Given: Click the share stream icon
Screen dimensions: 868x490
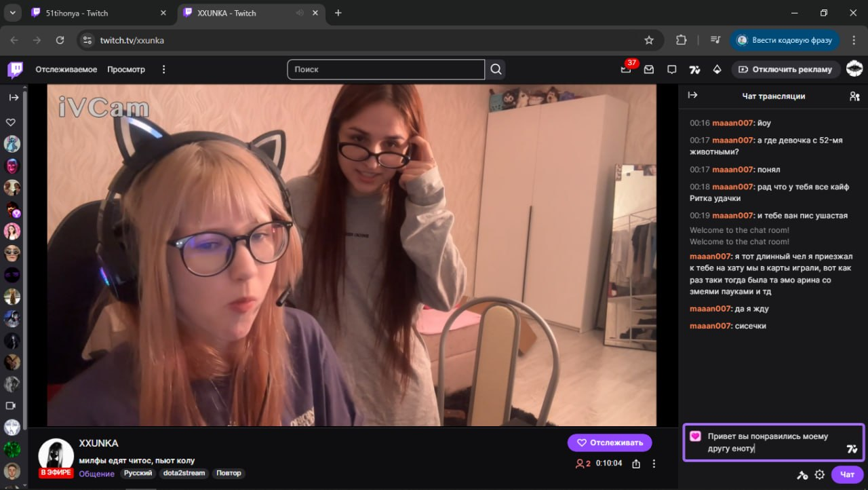Looking at the screenshot, I should click(x=636, y=464).
